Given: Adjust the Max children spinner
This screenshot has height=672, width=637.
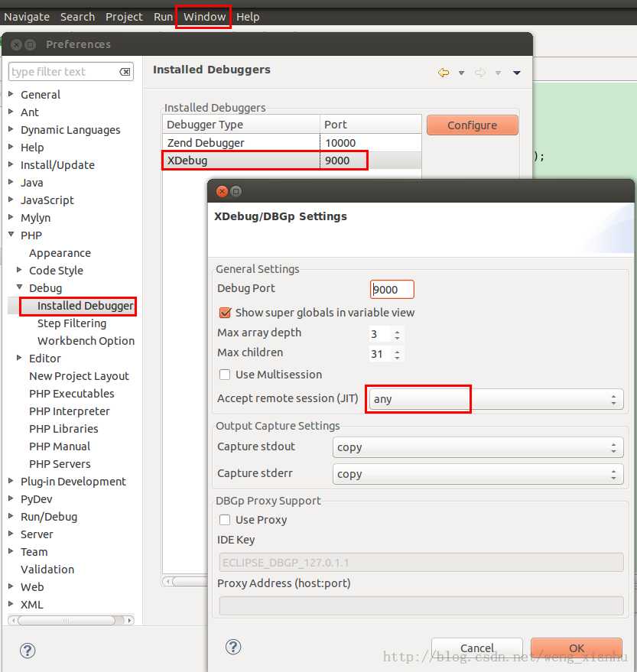Looking at the screenshot, I should (397, 355).
